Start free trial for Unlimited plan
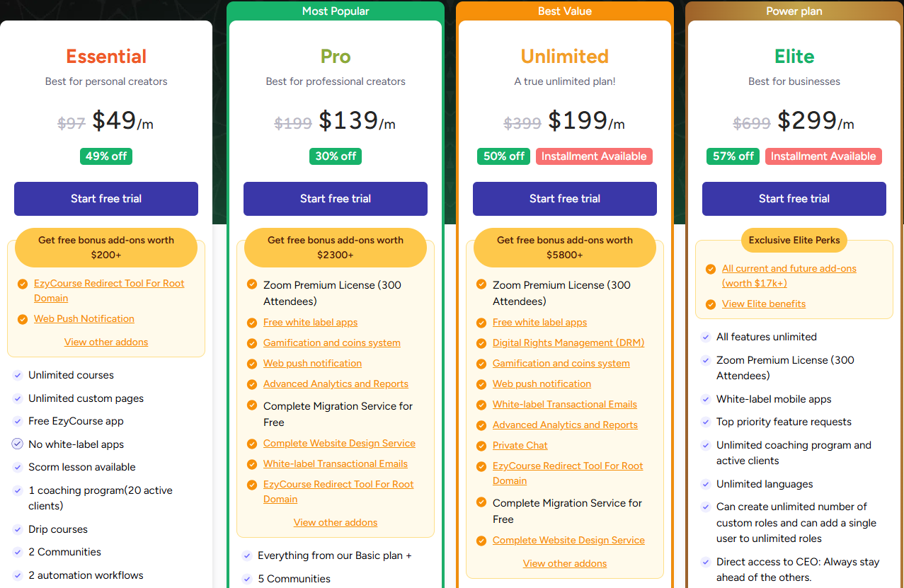The image size is (904, 588). [565, 199]
